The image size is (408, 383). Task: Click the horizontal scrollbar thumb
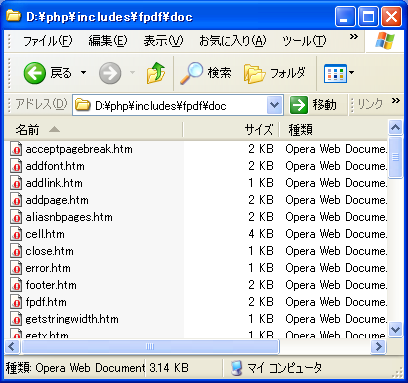click(x=150, y=347)
